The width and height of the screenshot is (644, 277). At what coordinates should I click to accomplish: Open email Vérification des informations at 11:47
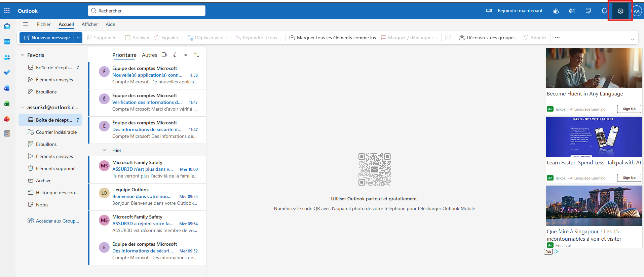coord(147,103)
